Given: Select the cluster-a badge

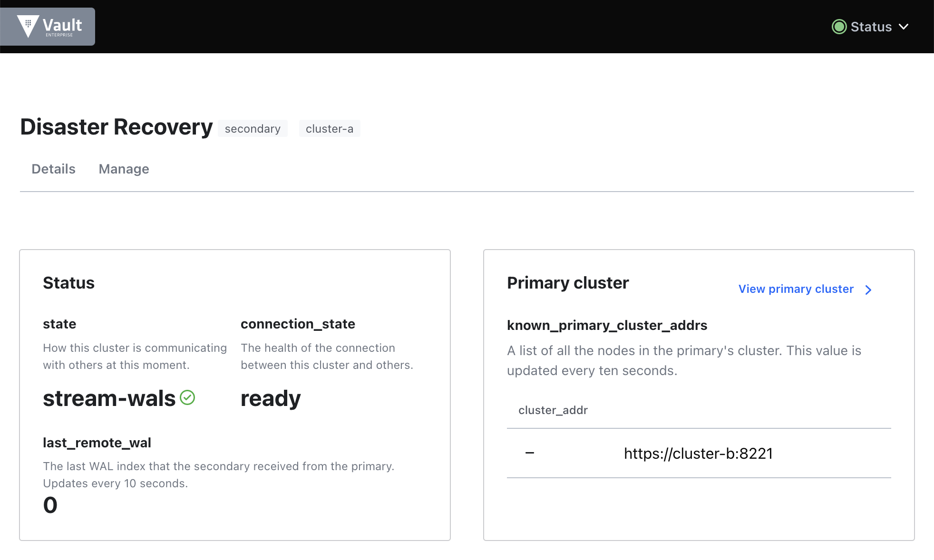Looking at the screenshot, I should (x=330, y=128).
